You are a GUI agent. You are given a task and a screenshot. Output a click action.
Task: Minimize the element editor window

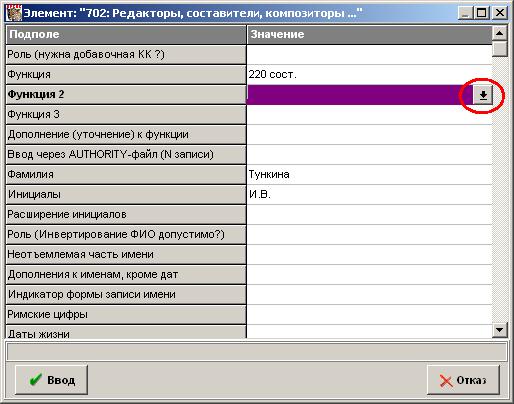(465, 13)
